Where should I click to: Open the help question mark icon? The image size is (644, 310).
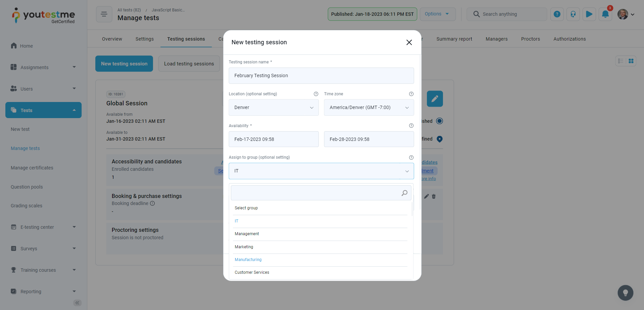point(557,14)
